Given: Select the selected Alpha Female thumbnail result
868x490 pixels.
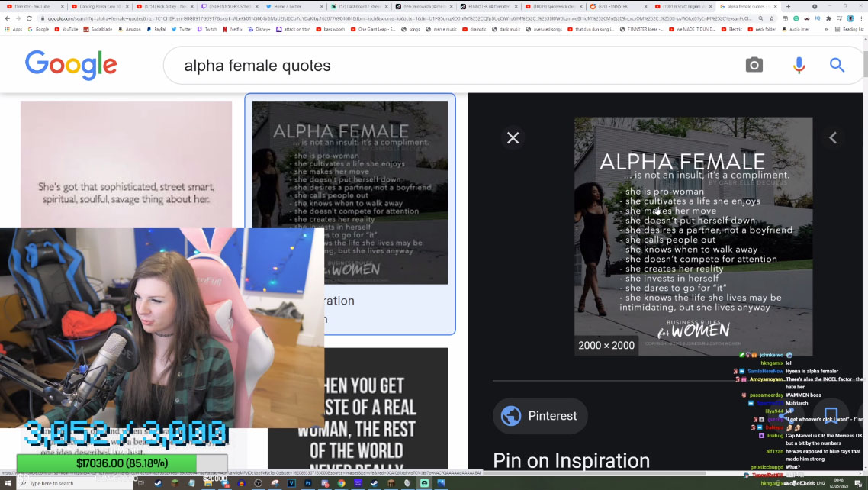Looking at the screenshot, I should (350, 192).
